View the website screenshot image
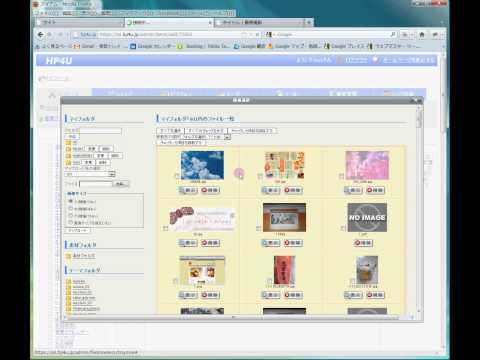 point(188,295)
